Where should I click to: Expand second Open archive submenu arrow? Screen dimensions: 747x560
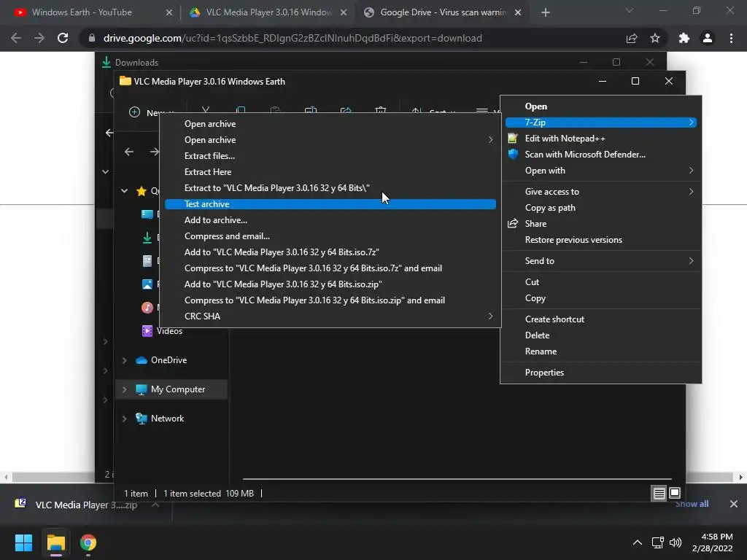point(490,140)
